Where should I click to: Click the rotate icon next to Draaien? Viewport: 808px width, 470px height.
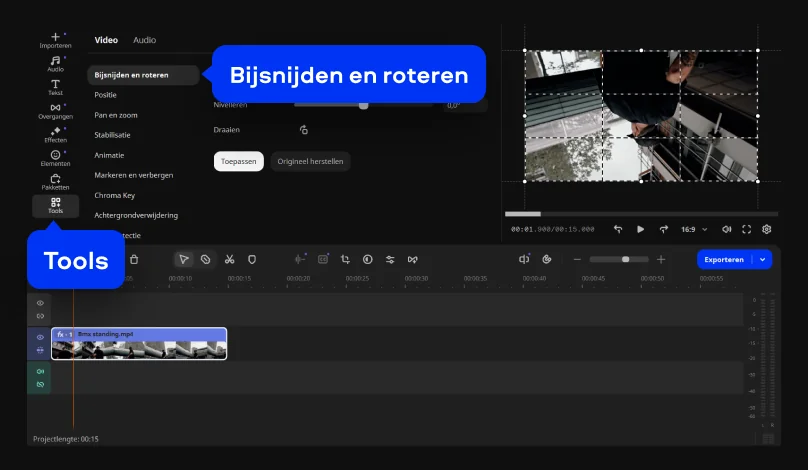coord(303,130)
